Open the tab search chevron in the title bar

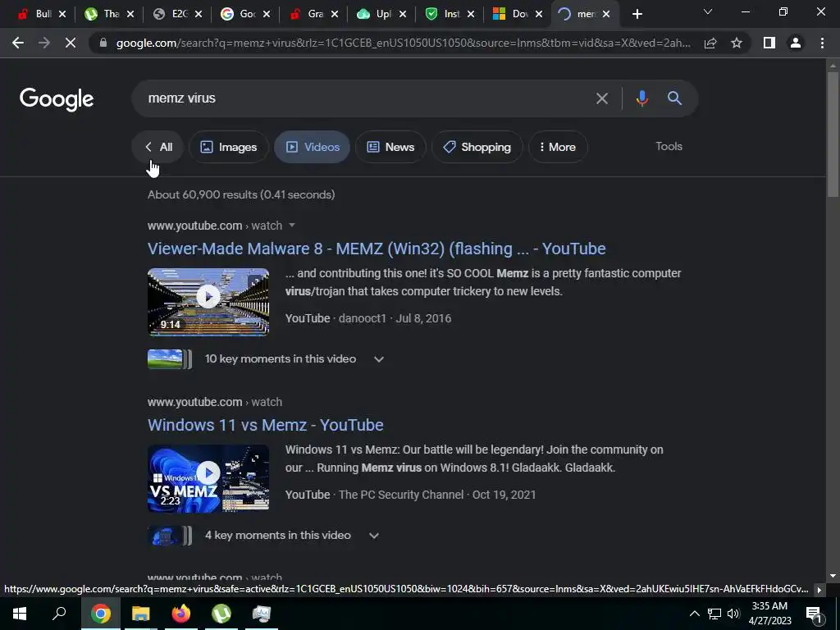708,11
